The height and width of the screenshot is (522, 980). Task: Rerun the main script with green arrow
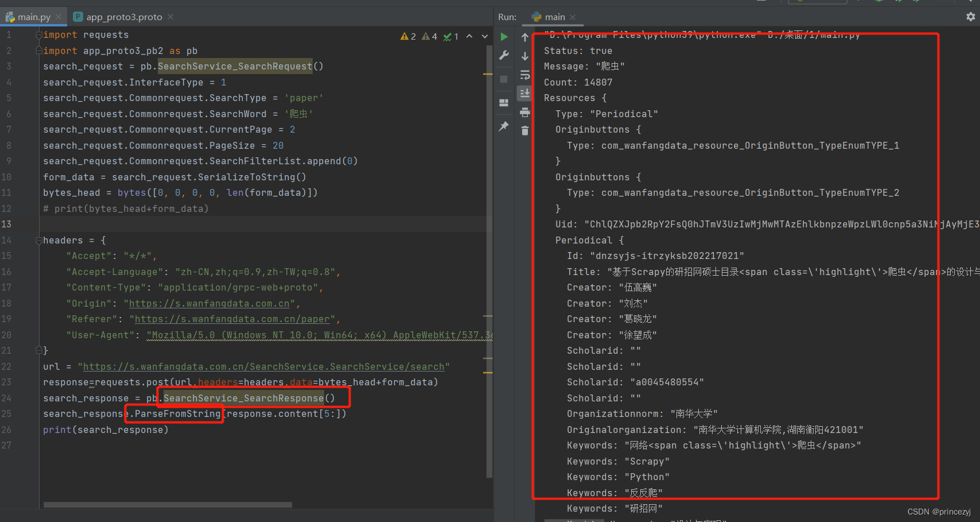pyautogui.click(x=504, y=37)
